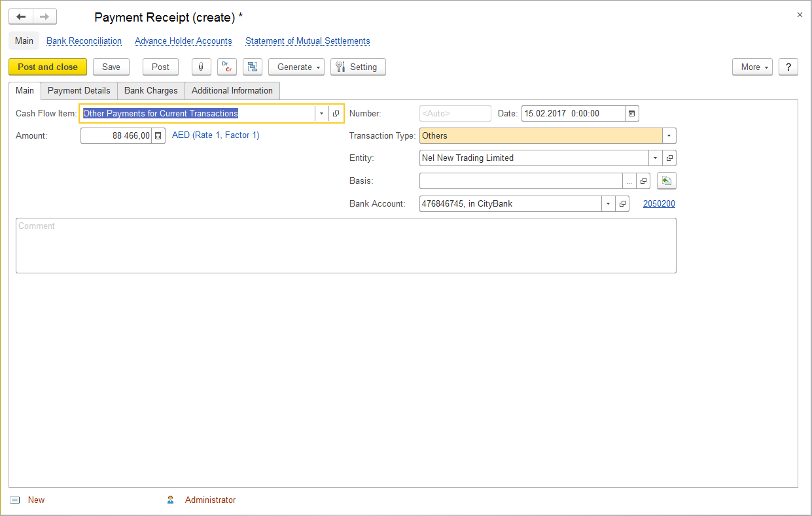Click the 2050200 account link

click(659, 204)
